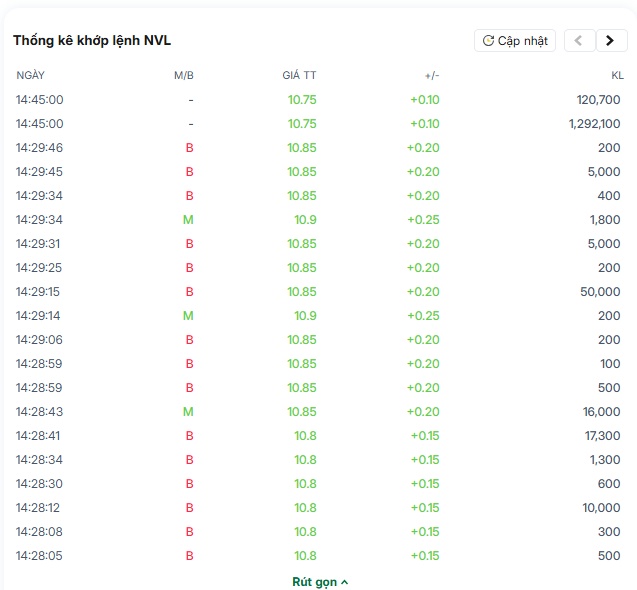Click the Cập nhật refresh button
The image size is (637, 590).
515,41
